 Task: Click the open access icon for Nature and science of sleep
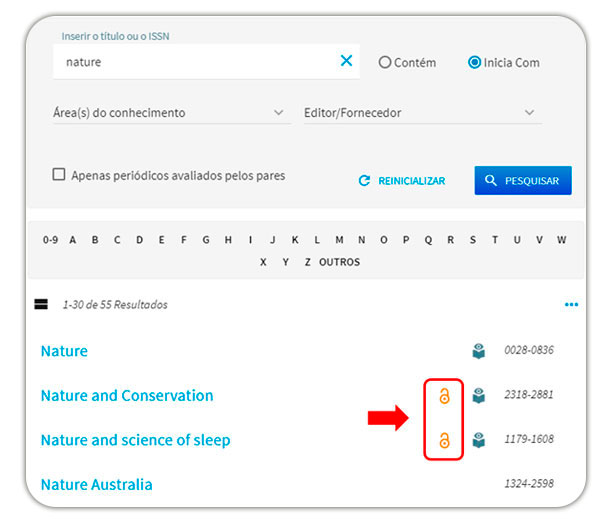click(445, 440)
